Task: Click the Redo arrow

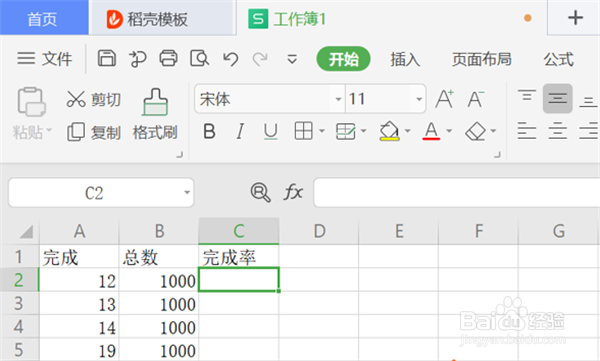Action: point(260,59)
